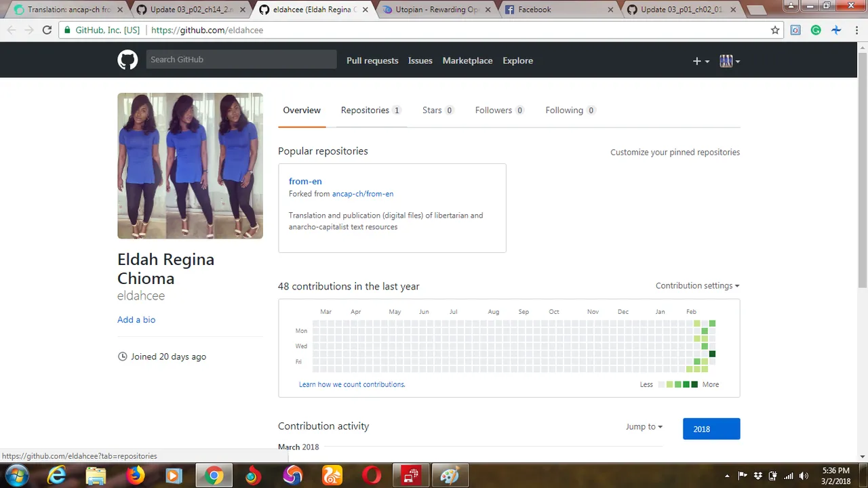Launch Opera from the taskbar
The image size is (868, 488).
coord(372,476)
